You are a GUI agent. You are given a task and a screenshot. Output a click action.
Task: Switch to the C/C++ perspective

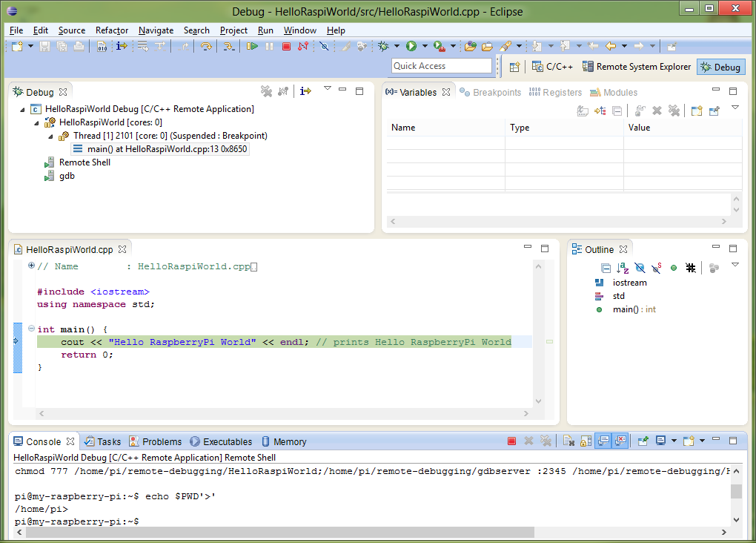coord(552,67)
